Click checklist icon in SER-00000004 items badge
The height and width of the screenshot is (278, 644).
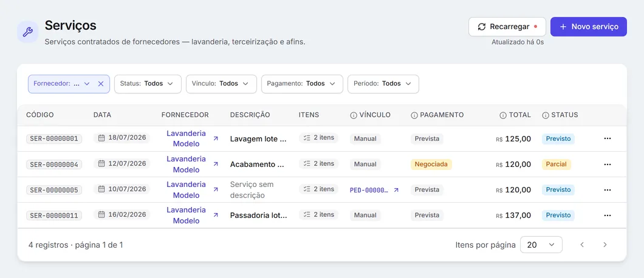click(x=306, y=163)
